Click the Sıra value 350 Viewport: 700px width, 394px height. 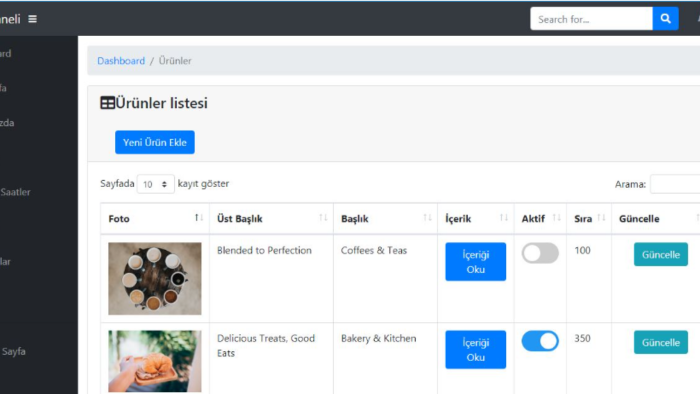click(582, 338)
